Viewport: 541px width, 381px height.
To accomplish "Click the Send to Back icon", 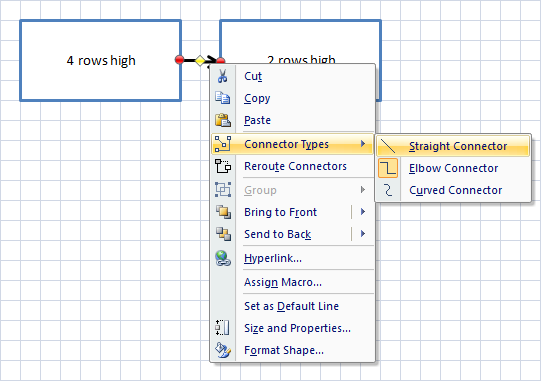I will [223, 234].
